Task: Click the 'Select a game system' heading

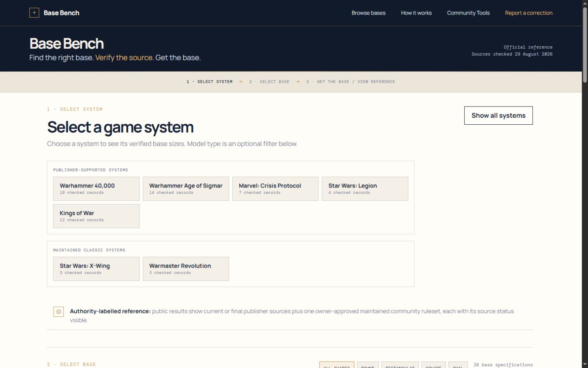Action: [120, 127]
